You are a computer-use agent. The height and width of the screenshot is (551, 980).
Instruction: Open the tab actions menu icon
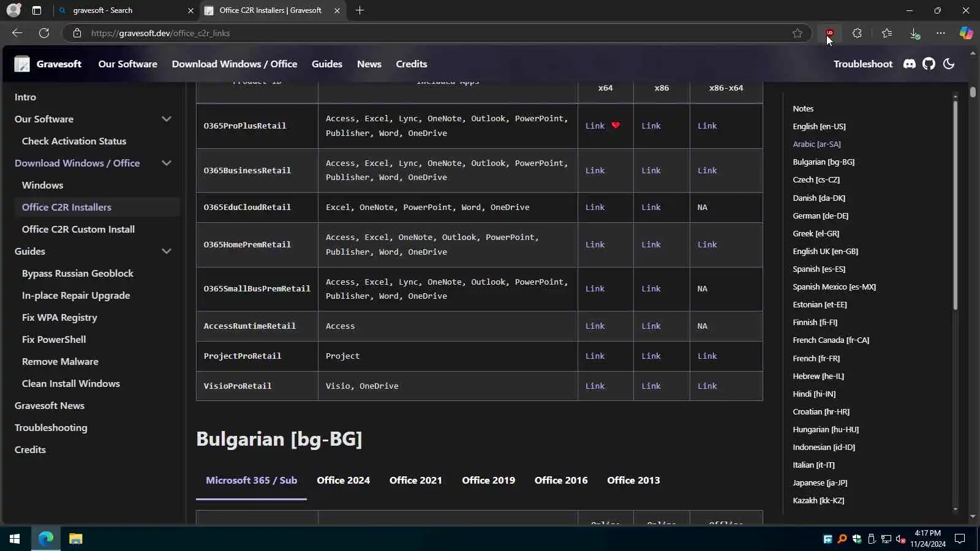click(37, 10)
